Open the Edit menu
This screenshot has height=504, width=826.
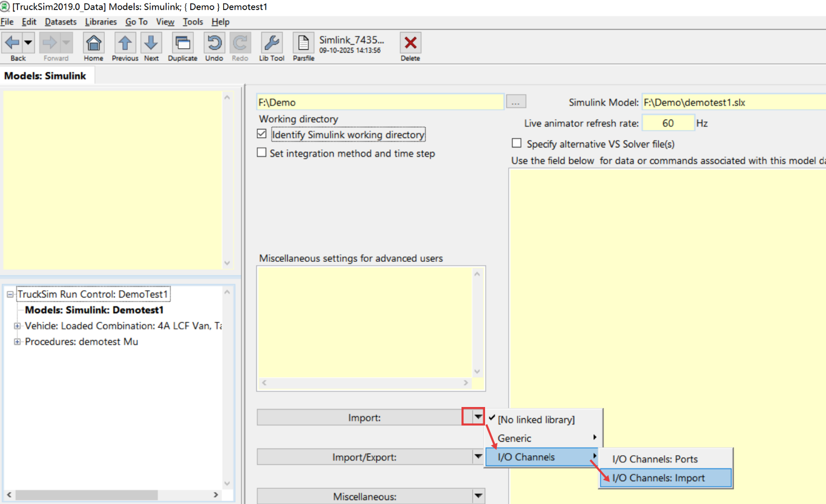(29, 22)
